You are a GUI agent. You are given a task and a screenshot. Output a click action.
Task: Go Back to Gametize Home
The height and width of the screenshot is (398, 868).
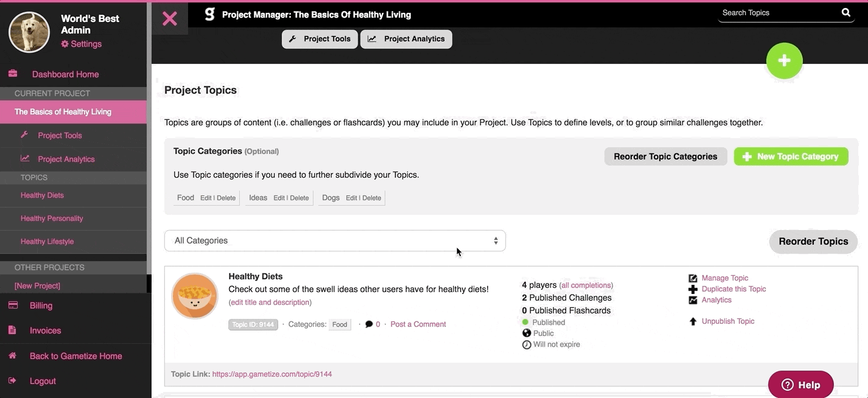pyautogui.click(x=75, y=356)
